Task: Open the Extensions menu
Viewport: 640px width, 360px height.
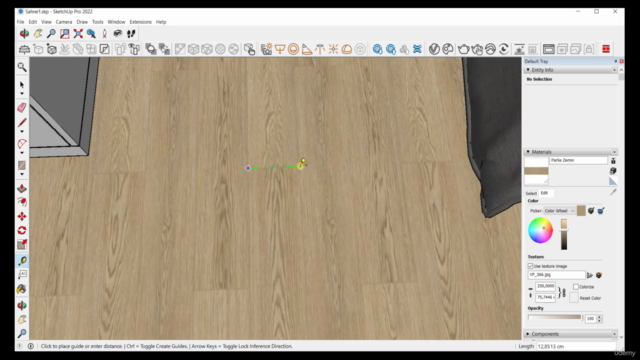Action: point(140,22)
